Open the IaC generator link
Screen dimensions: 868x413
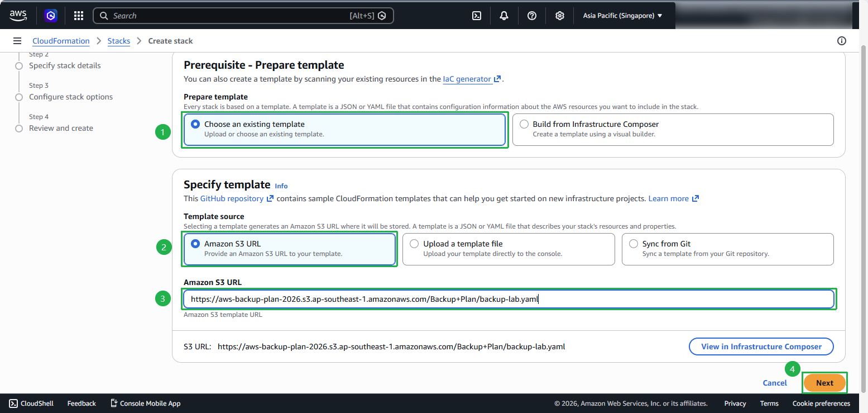pos(472,79)
